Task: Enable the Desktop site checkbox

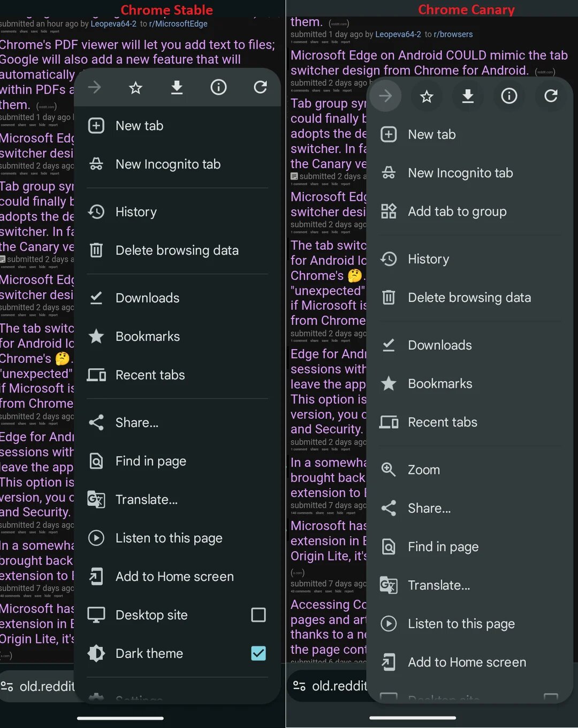Action: tap(258, 615)
